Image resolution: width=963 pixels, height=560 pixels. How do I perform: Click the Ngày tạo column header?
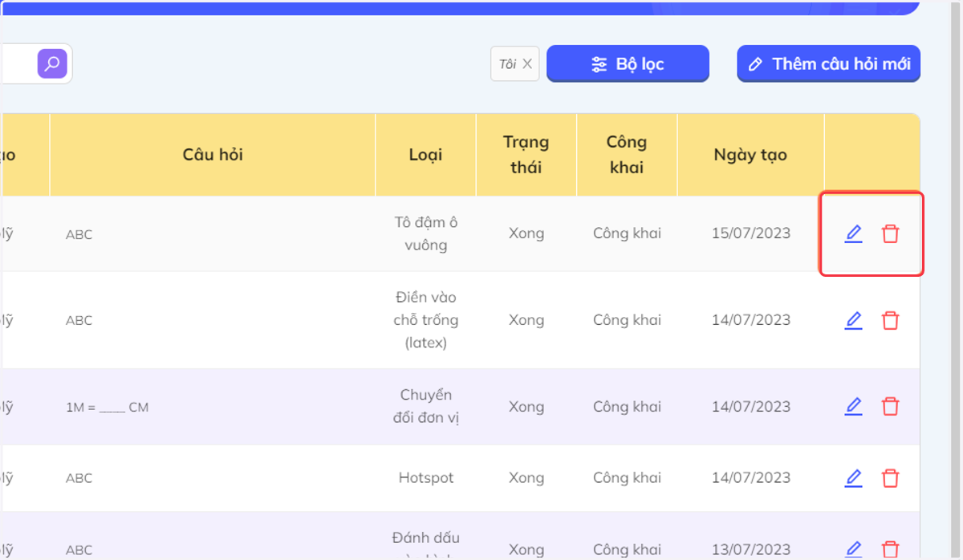pyautogui.click(x=750, y=155)
